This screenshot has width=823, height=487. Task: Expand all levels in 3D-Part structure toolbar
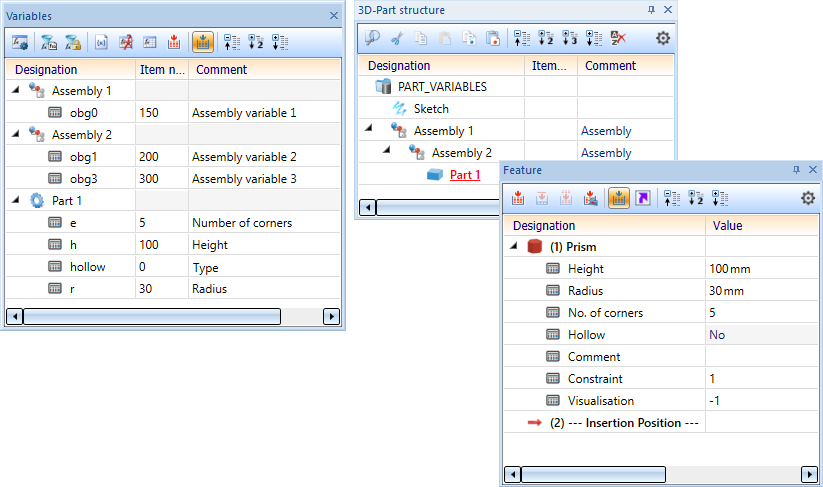[x=594, y=38]
